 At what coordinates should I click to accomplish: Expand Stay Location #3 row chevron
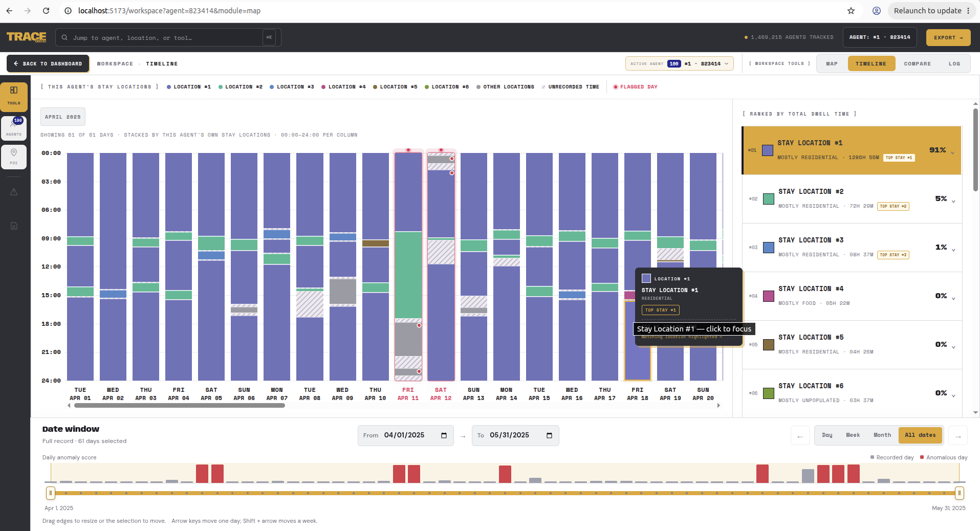(x=953, y=250)
